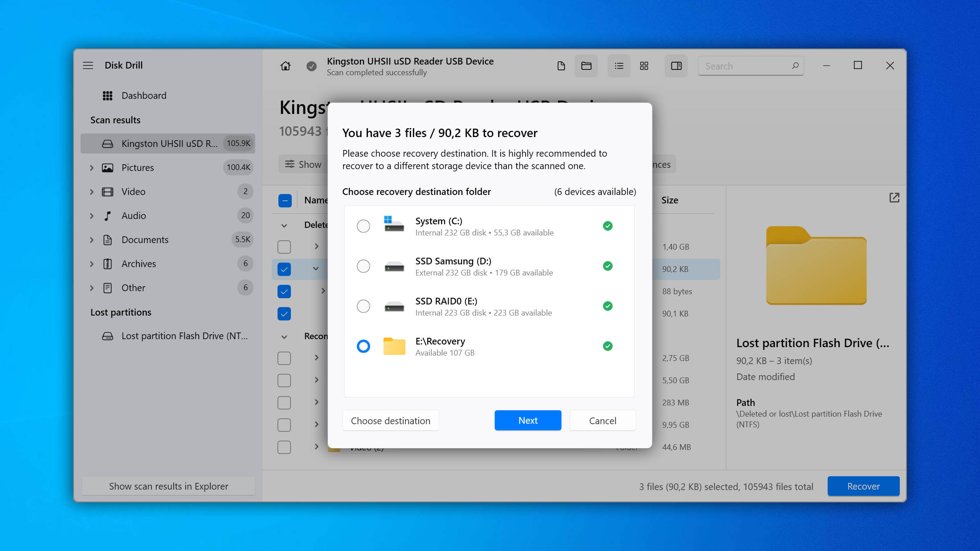This screenshot has height=551, width=980.
Task: Click into the Search field
Action: [751, 66]
